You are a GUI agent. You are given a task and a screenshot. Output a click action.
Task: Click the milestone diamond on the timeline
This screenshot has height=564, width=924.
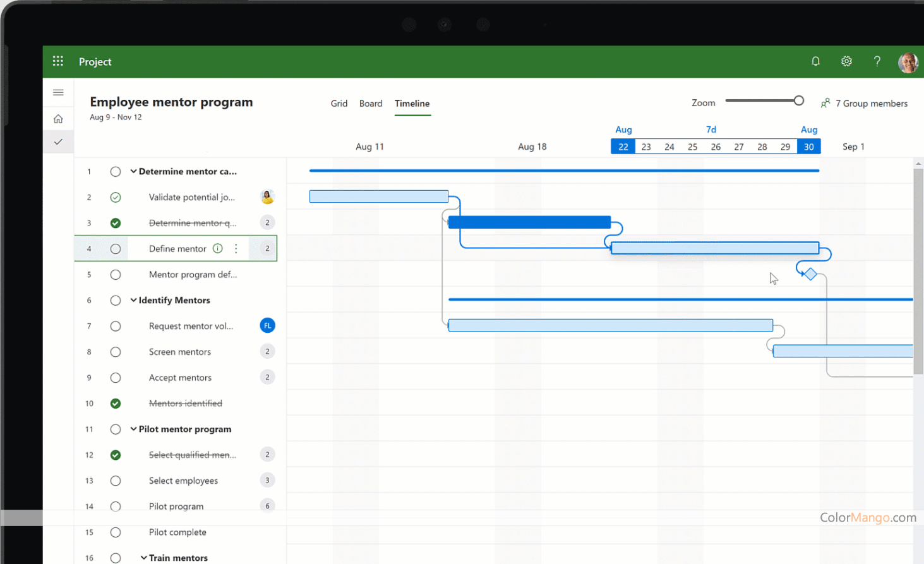[x=810, y=274]
